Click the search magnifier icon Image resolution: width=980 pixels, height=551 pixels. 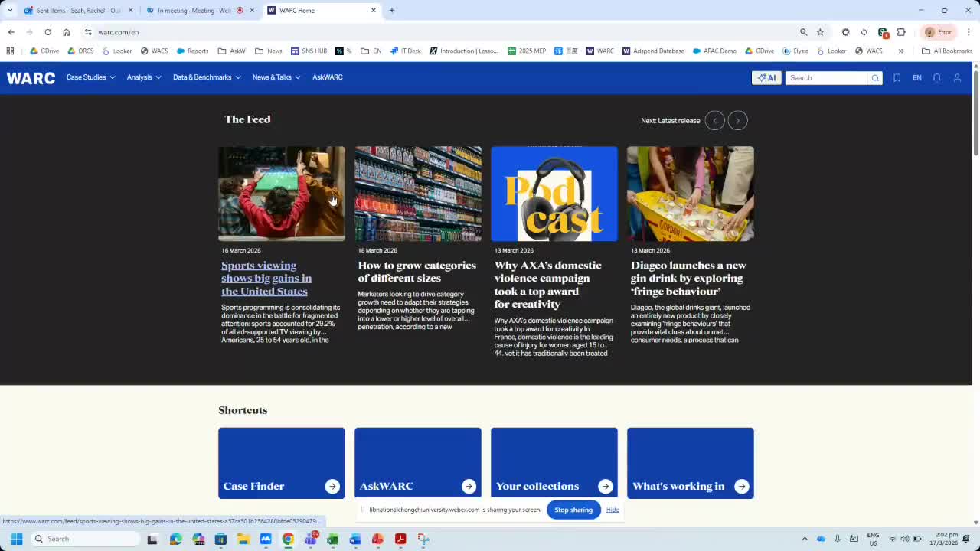click(x=875, y=77)
